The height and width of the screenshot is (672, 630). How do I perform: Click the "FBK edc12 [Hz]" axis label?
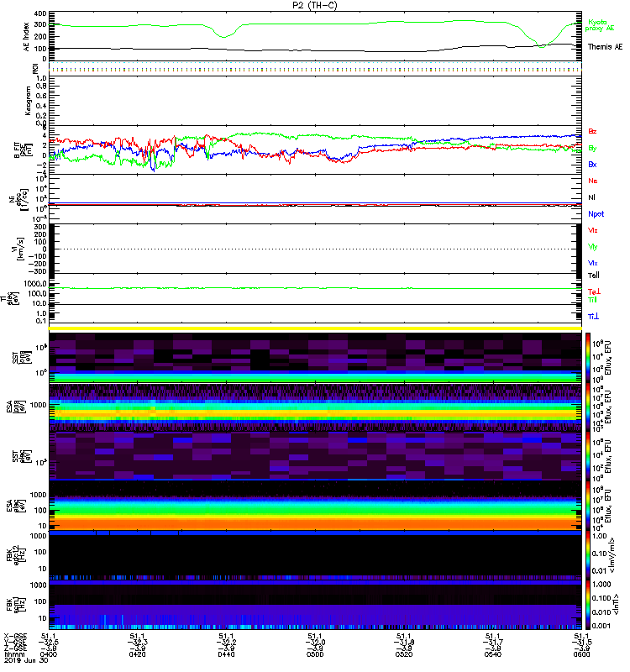coord(14,554)
